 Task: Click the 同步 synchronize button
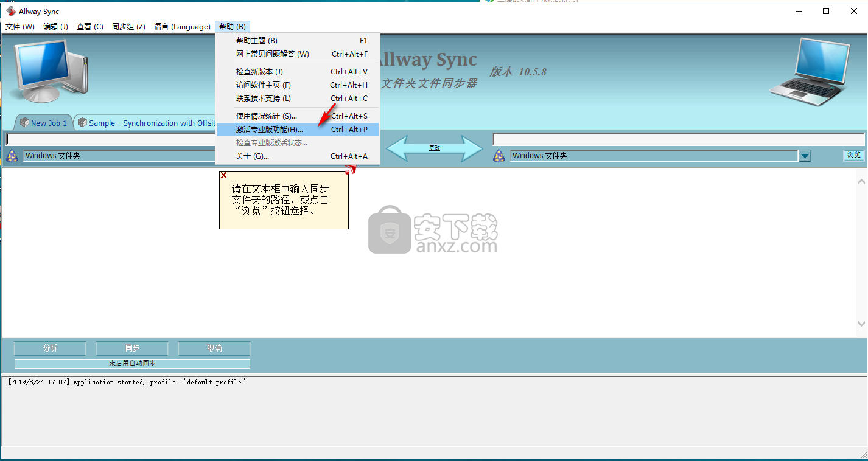click(132, 348)
